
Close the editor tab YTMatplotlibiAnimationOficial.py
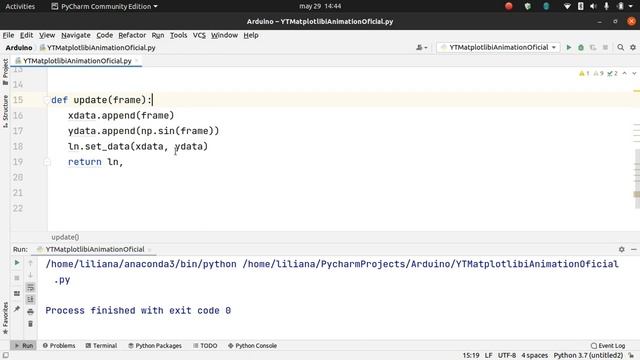point(137,60)
